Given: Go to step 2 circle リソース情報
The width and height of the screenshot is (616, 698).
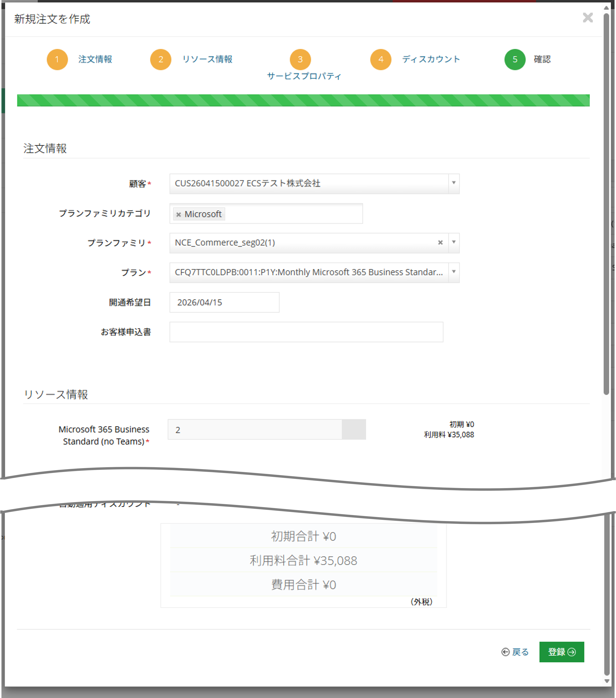Looking at the screenshot, I should pos(160,59).
